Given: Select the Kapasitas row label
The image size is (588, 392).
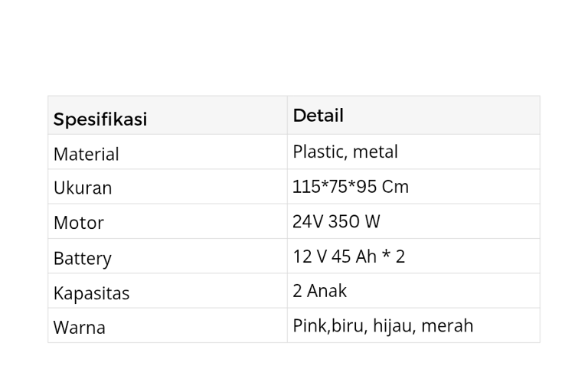Looking at the screenshot, I should (92, 293).
